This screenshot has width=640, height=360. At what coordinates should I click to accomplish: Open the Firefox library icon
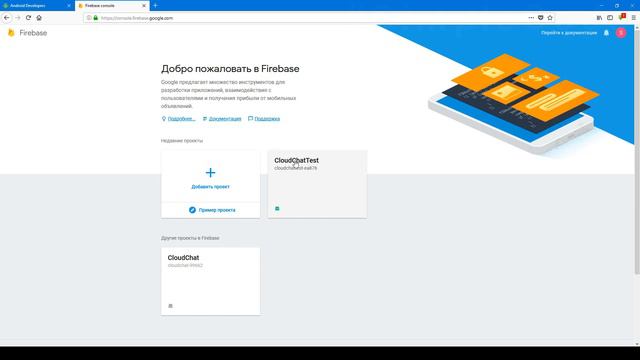(x=599, y=18)
